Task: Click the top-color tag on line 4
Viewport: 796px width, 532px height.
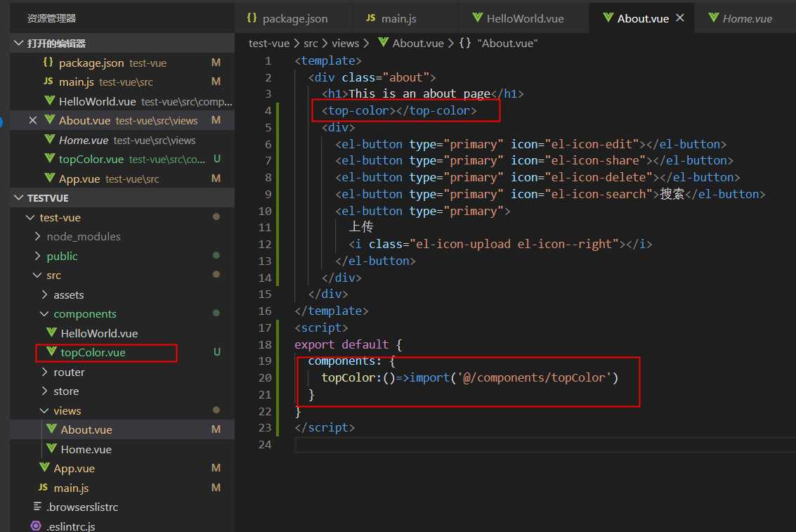Action: pyautogui.click(x=399, y=110)
